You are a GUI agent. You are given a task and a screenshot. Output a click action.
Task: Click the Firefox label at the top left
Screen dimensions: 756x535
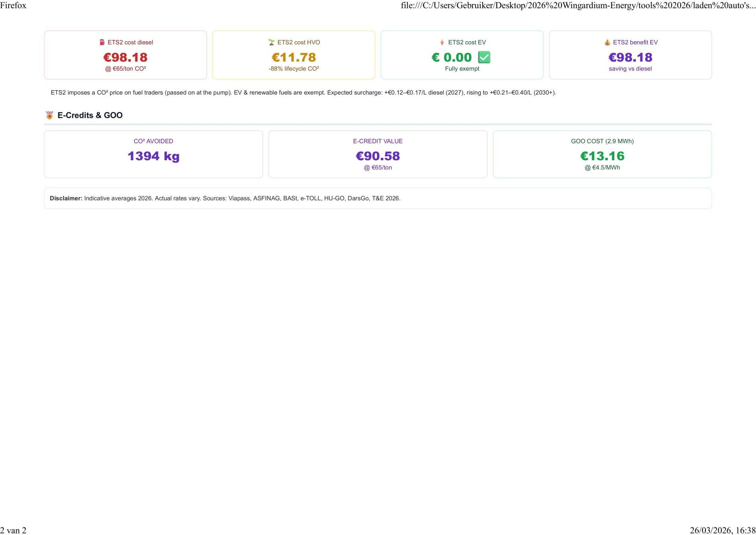pos(13,6)
